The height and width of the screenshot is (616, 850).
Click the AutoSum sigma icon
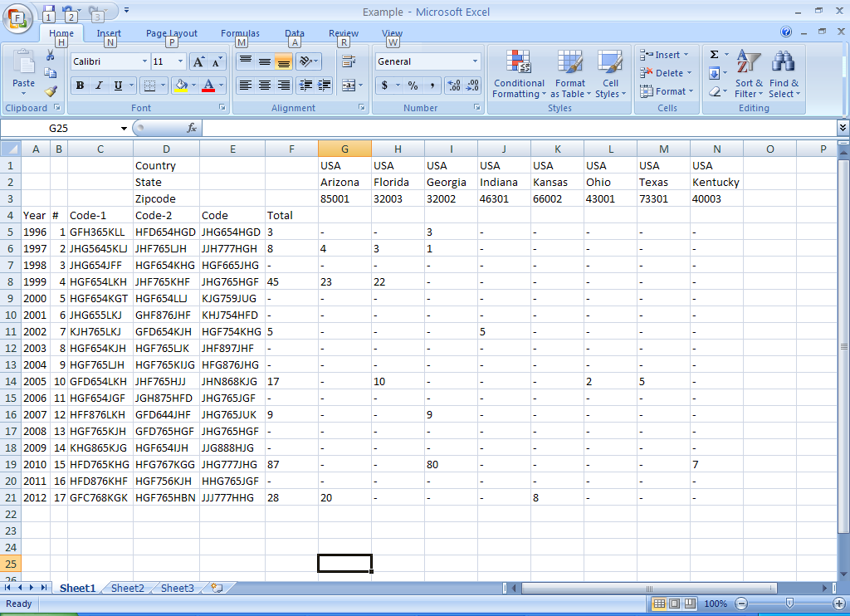pos(714,55)
